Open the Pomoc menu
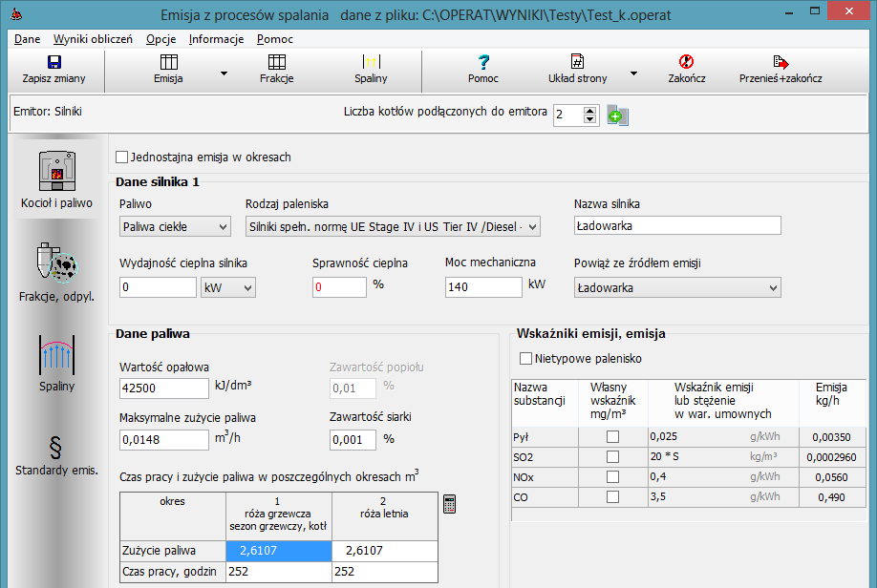Image resolution: width=877 pixels, height=588 pixels. [275, 39]
